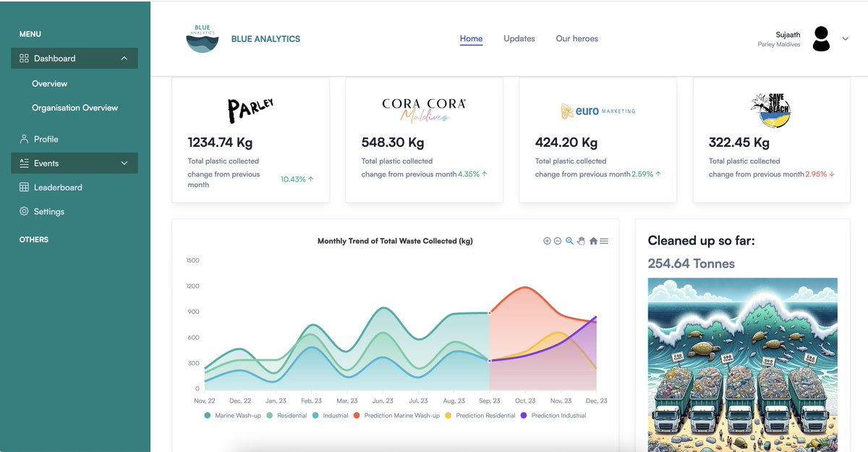This screenshot has height=452, width=868.
Task: Open the Leaderboard menu item
Action: 58,187
